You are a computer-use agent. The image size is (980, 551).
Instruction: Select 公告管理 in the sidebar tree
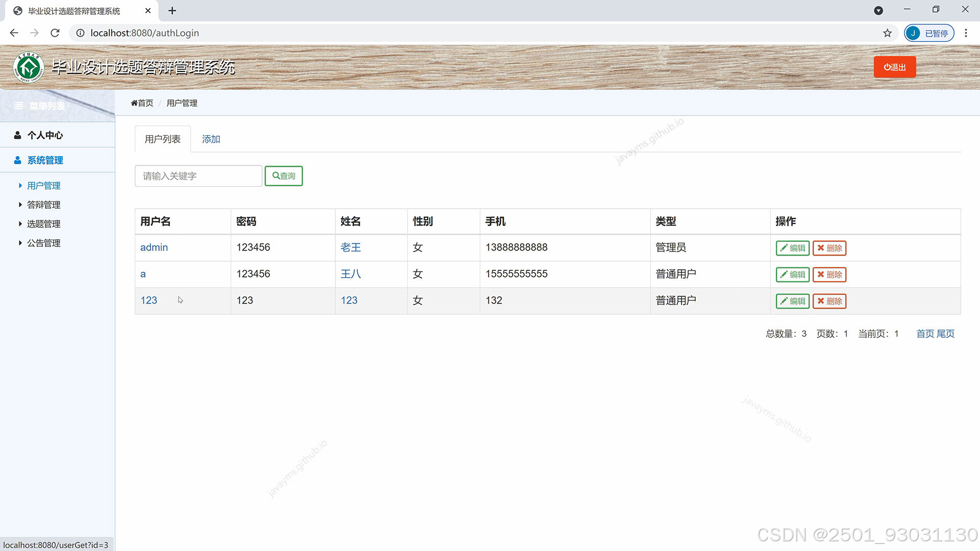coord(43,243)
